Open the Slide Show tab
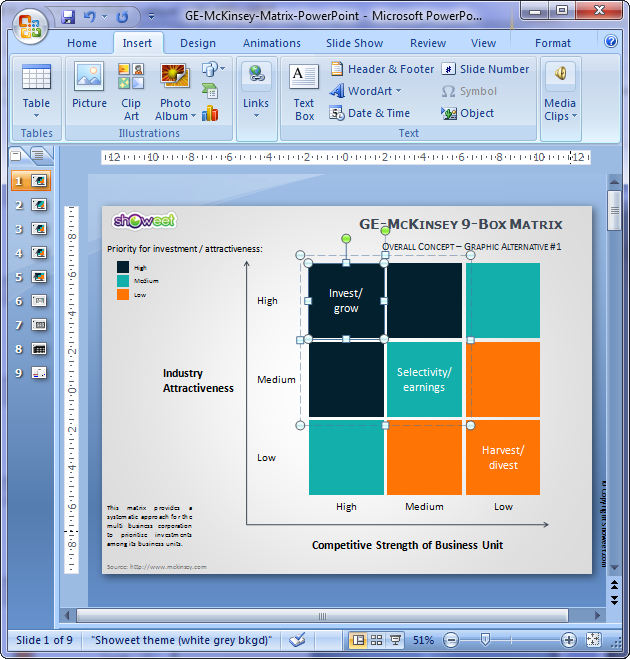630x659 pixels. coord(354,43)
